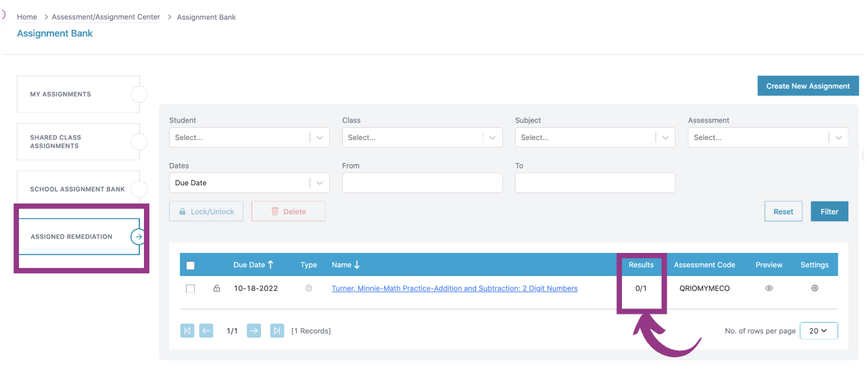
Task: Click the Reset filters button
Action: [x=783, y=211]
